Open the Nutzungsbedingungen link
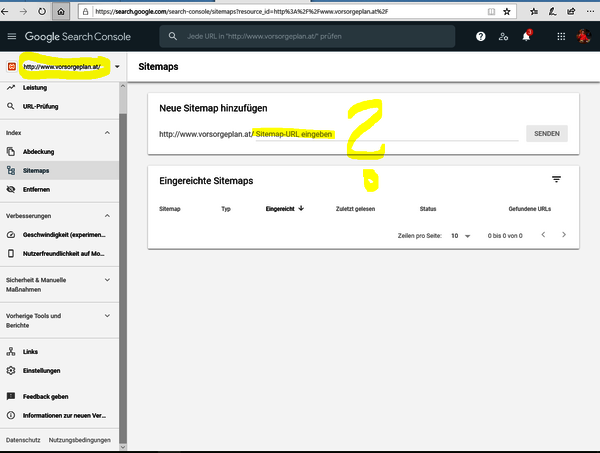Screen dimensions: 600x453 click(x=80, y=440)
